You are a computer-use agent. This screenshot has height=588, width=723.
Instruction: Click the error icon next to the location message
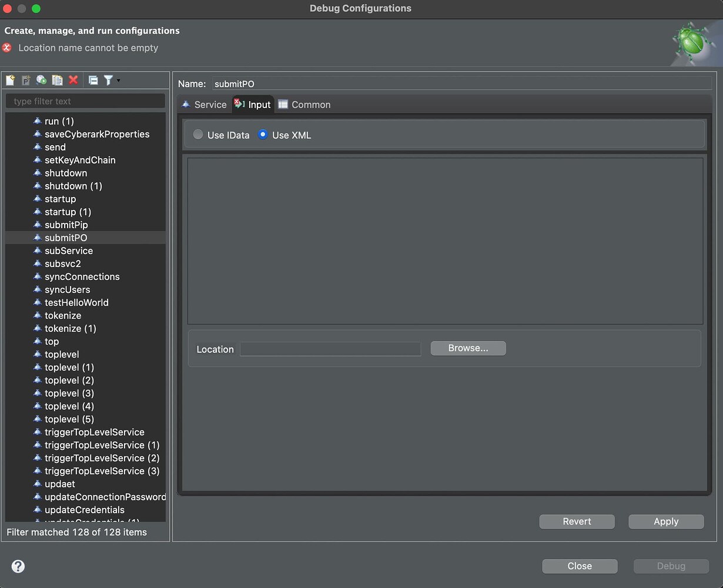coord(7,48)
